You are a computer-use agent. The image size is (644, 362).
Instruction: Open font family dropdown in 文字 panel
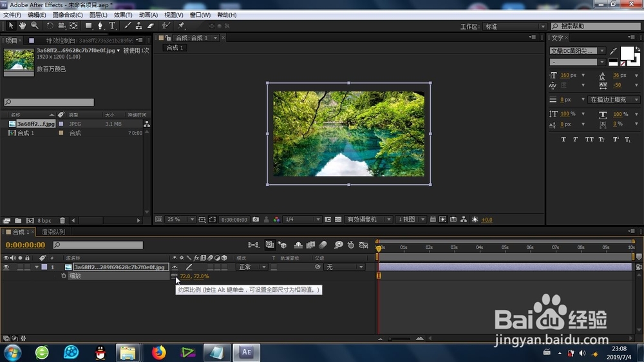[x=577, y=51]
